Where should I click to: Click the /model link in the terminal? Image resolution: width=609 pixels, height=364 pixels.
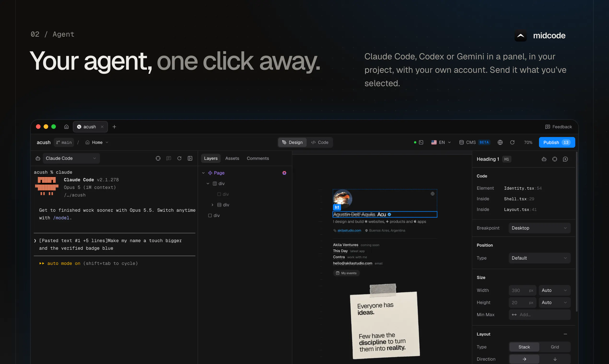click(61, 218)
